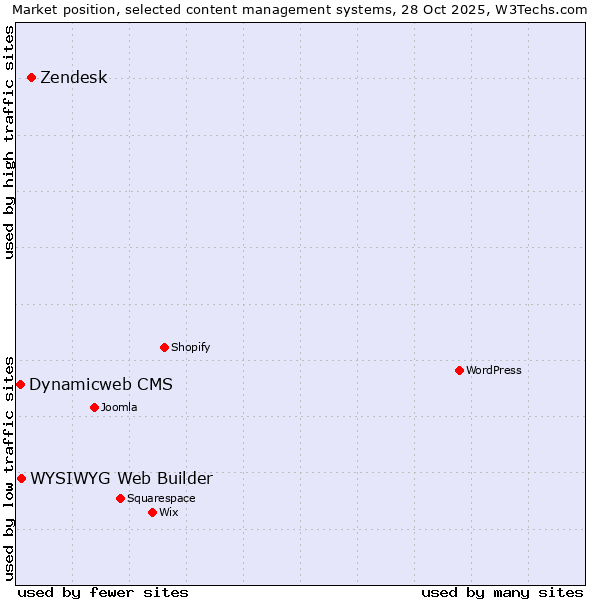This screenshot has height=600, width=600.
Task: Select the Squarespace red diamond marker
Action: click(x=120, y=498)
